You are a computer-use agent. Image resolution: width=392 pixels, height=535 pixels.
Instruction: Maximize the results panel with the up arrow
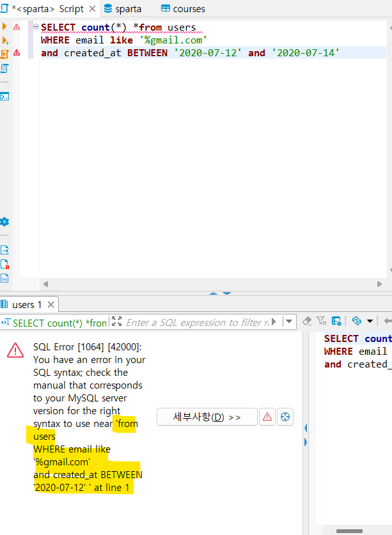click(x=214, y=293)
